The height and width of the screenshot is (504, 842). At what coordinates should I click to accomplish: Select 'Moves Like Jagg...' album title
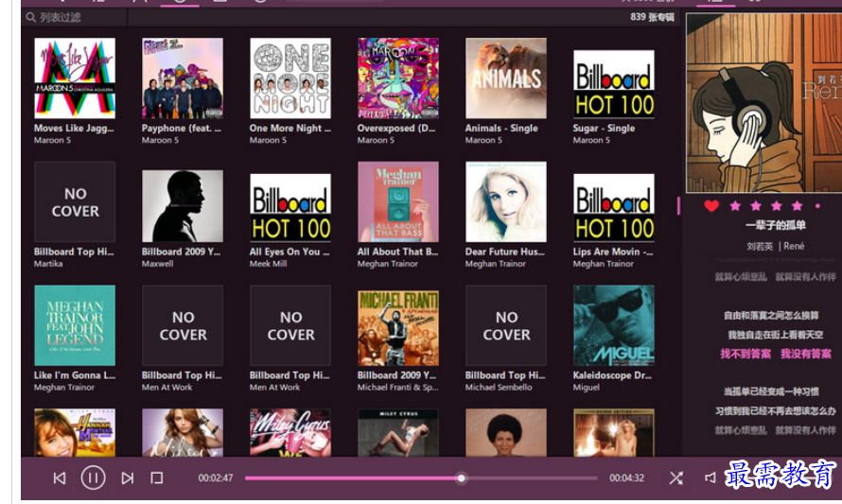click(x=74, y=129)
